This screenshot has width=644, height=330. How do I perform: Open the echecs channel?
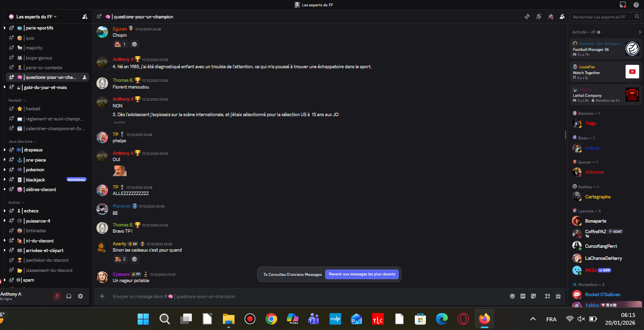pyautogui.click(x=47, y=211)
